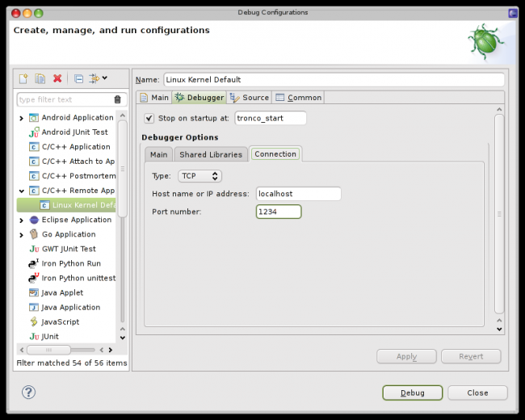Open the Common tab
The height and width of the screenshot is (420, 525).
click(x=298, y=98)
